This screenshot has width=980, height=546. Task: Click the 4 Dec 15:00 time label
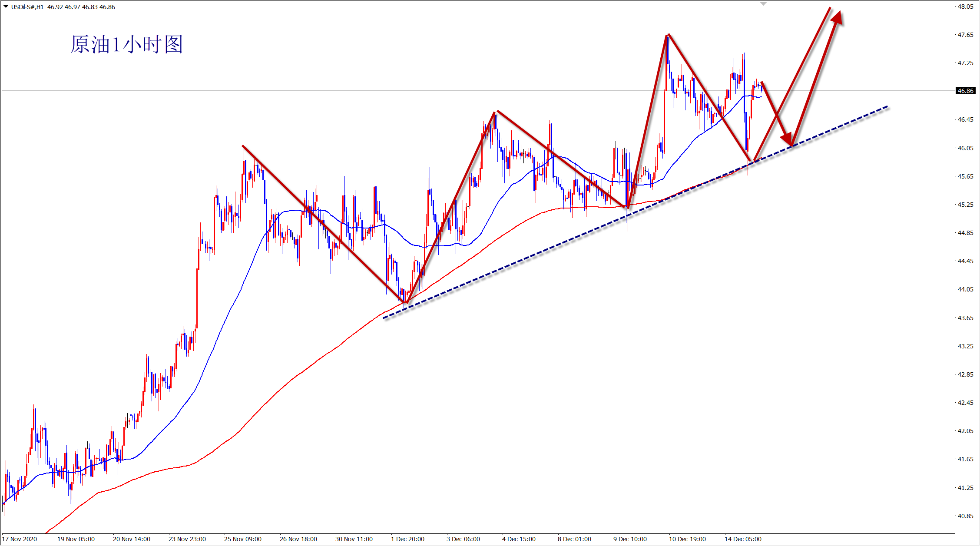point(519,539)
